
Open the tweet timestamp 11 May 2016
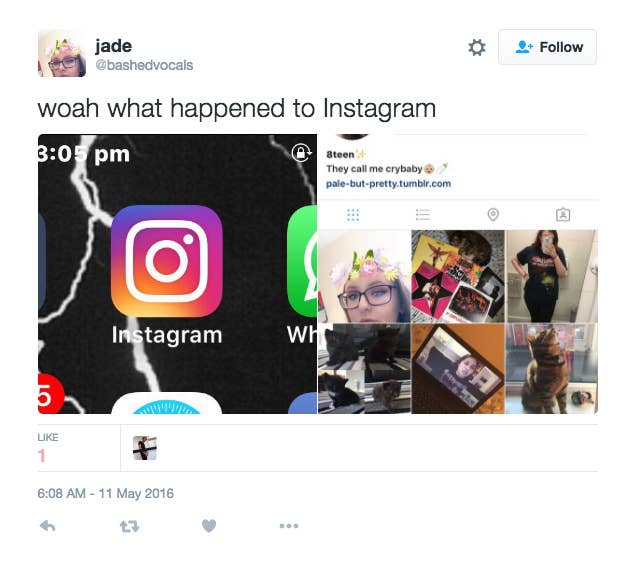coord(105,494)
